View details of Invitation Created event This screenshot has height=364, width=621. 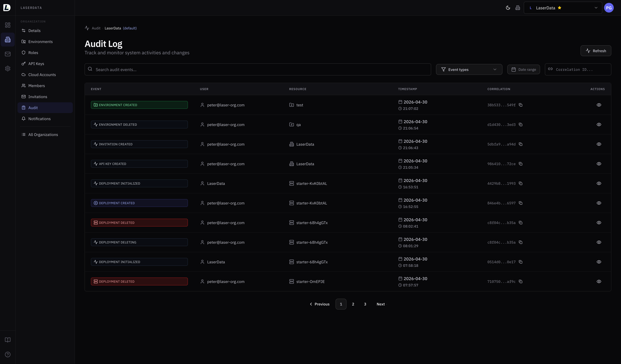(599, 144)
